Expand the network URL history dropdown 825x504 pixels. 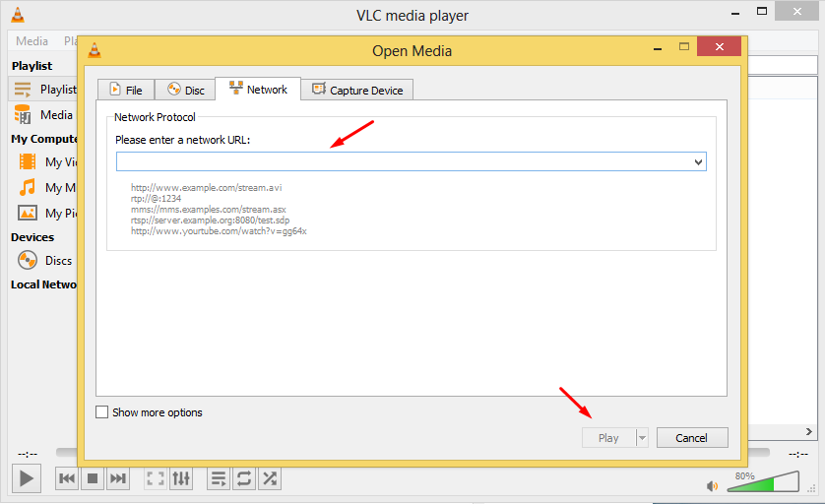click(699, 162)
